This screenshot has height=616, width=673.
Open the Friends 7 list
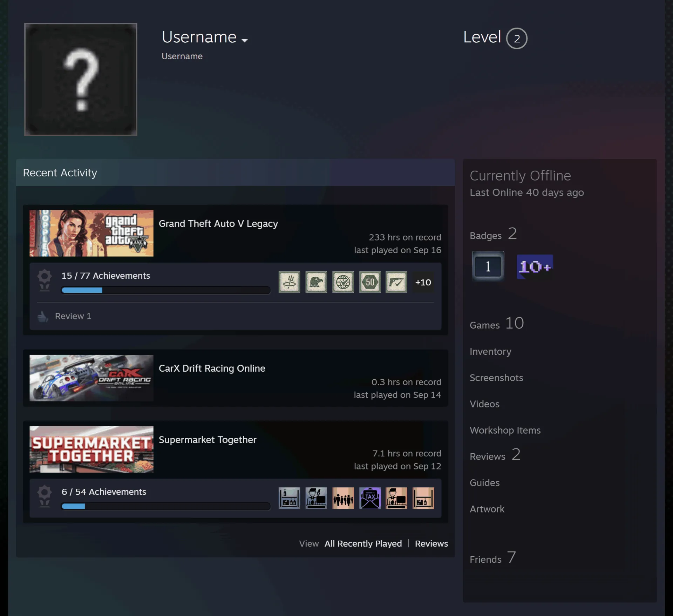tap(492, 557)
